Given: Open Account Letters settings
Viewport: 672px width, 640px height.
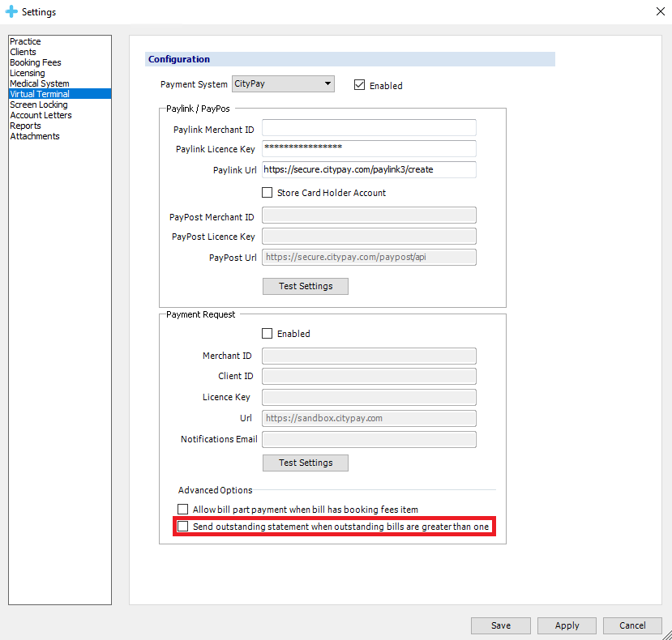Looking at the screenshot, I should tap(41, 115).
